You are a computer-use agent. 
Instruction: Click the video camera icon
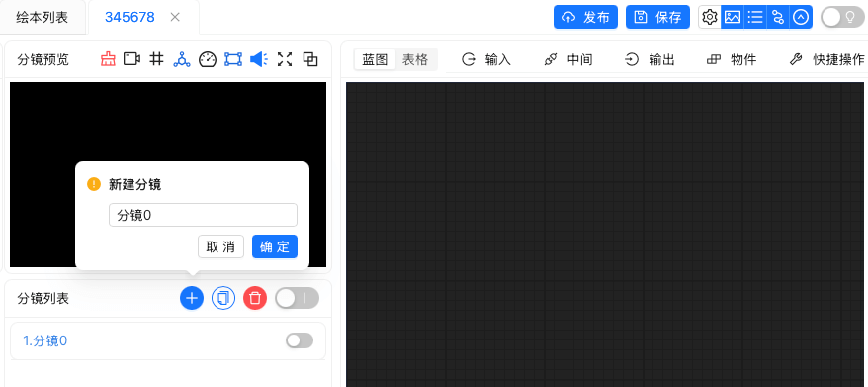(x=131, y=59)
